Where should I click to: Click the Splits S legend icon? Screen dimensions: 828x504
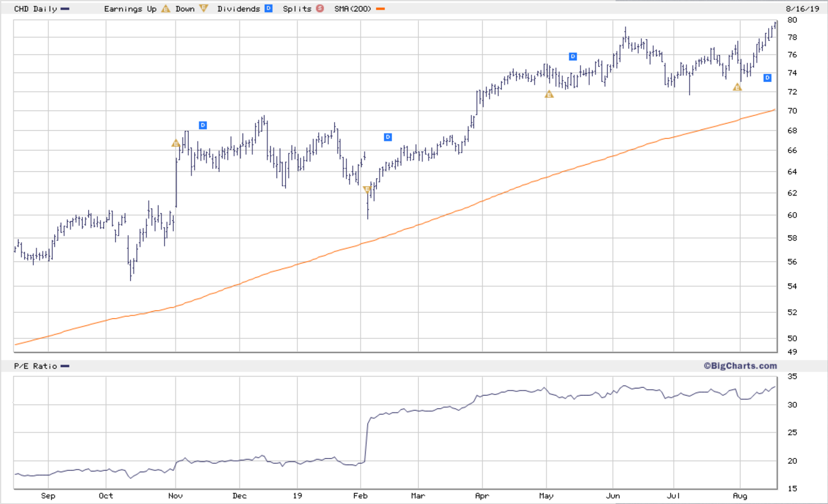click(x=320, y=8)
